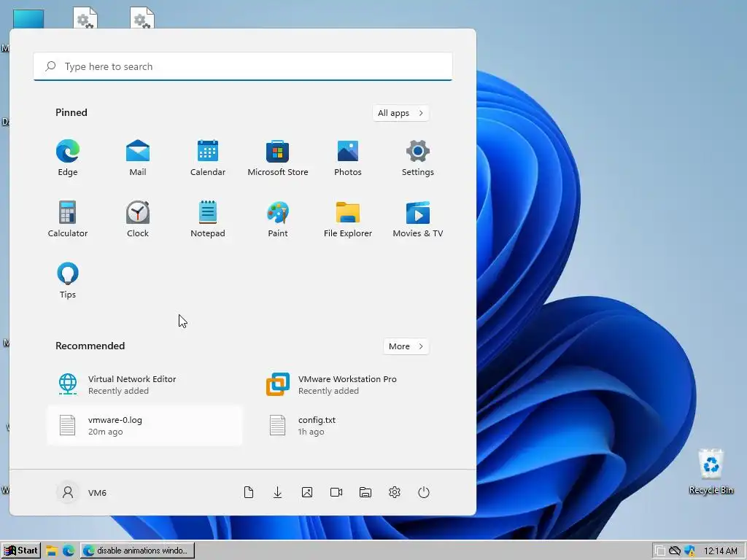Image resolution: width=747 pixels, height=560 pixels.
Task: Open Microsoft Store
Action: 278,158
